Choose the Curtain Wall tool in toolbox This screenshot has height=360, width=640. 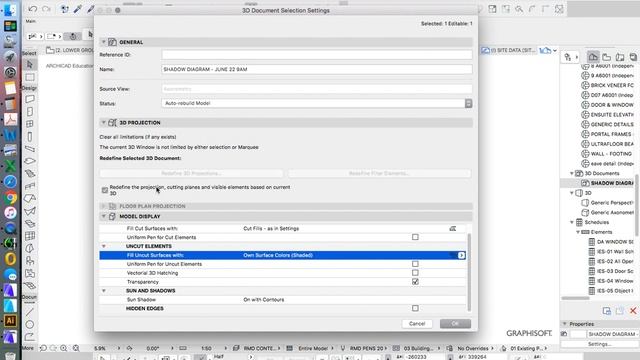[x=29, y=236]
